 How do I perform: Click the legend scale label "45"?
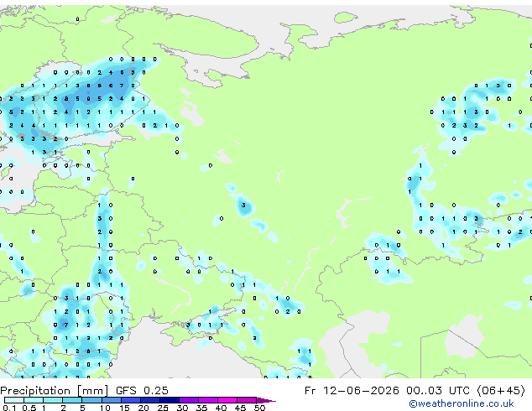pyautogui.click(x=240, y=408)
